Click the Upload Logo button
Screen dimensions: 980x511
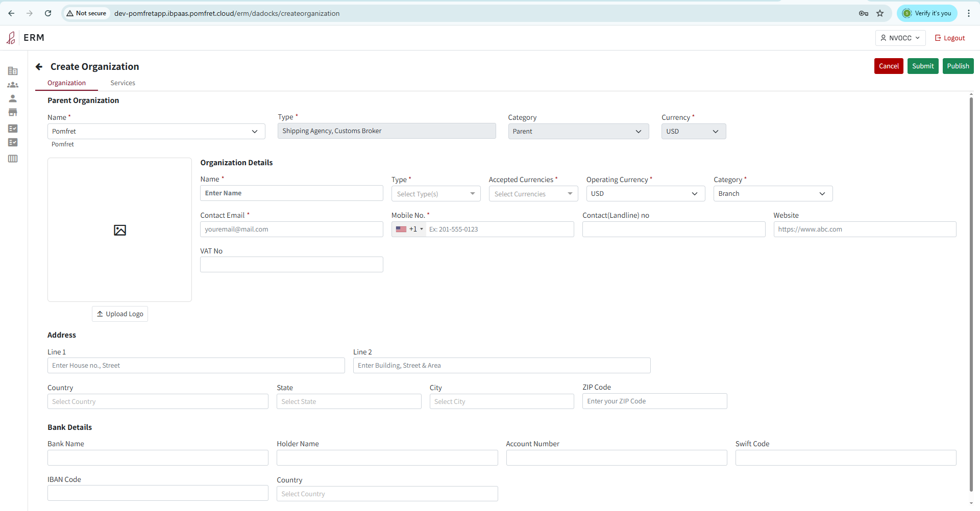(x=120, y=314)
